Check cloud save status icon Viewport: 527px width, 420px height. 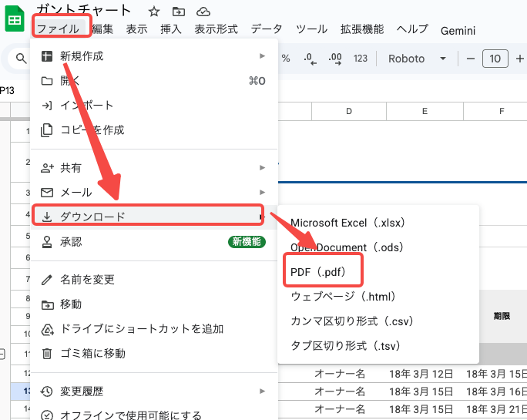pyautogui.click(x=203, y=12)
